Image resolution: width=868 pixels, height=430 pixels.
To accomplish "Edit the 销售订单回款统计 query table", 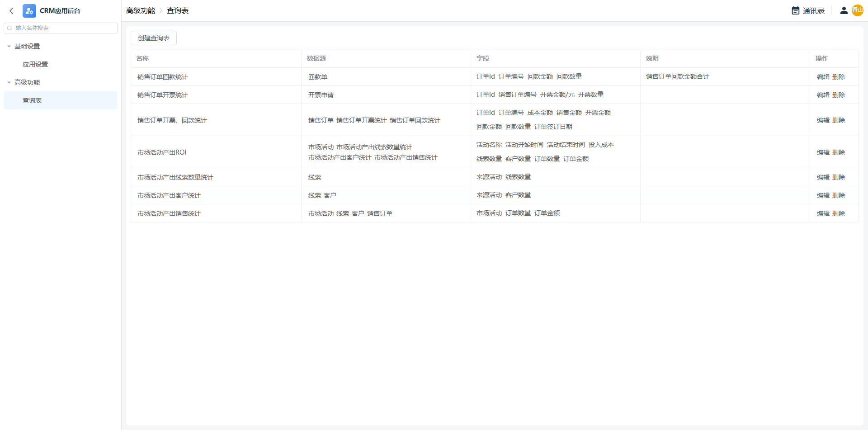I will coord(823,77).
